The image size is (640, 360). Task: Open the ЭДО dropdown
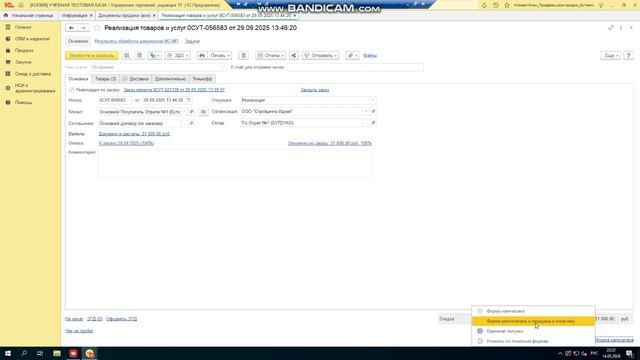(178, 56)
